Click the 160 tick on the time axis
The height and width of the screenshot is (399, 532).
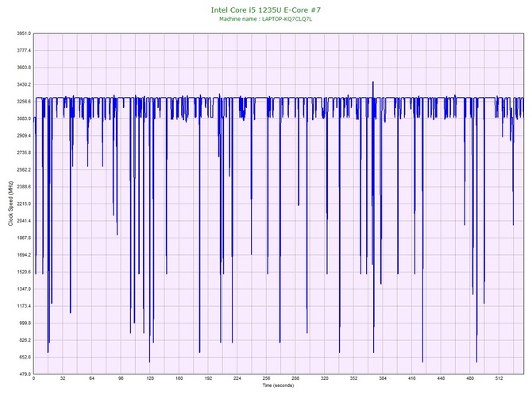(x=179, y=378)
